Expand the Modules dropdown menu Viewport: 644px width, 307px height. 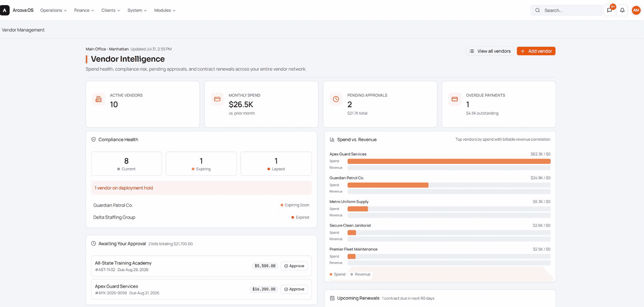(x=165, y=10)
